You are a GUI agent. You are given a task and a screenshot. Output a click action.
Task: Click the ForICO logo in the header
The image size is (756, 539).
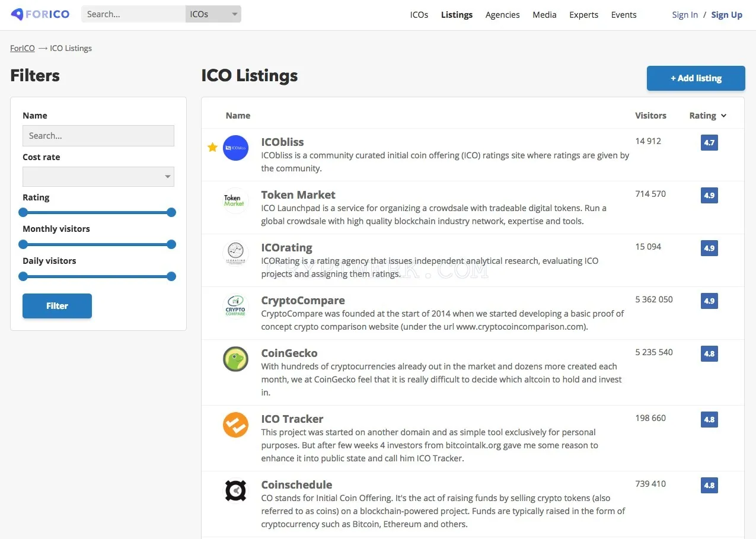[40, 14]
